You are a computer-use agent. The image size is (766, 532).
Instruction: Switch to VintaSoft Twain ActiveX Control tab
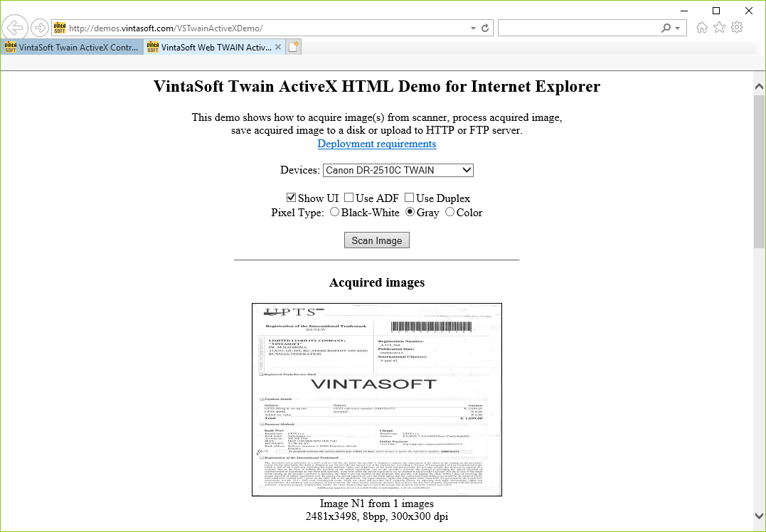click(x=71, y=48)
